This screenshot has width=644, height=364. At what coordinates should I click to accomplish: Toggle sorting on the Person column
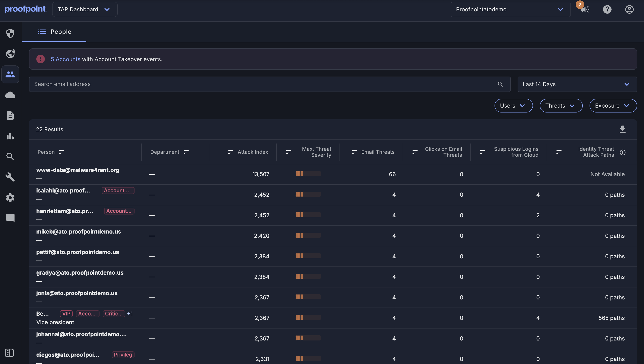tap(61, 152)
